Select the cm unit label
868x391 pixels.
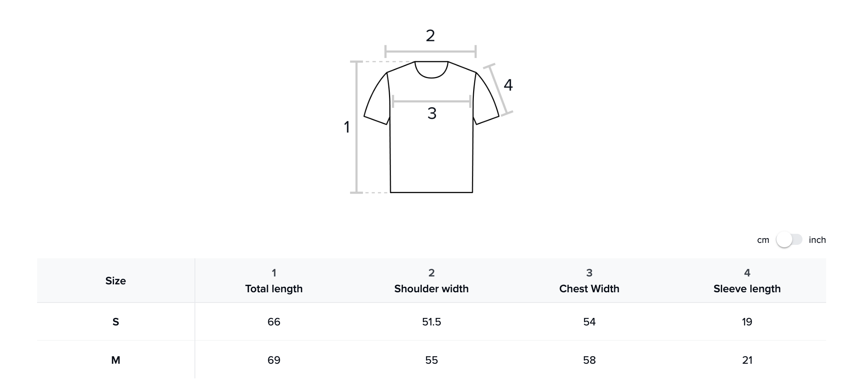point(763,240)
